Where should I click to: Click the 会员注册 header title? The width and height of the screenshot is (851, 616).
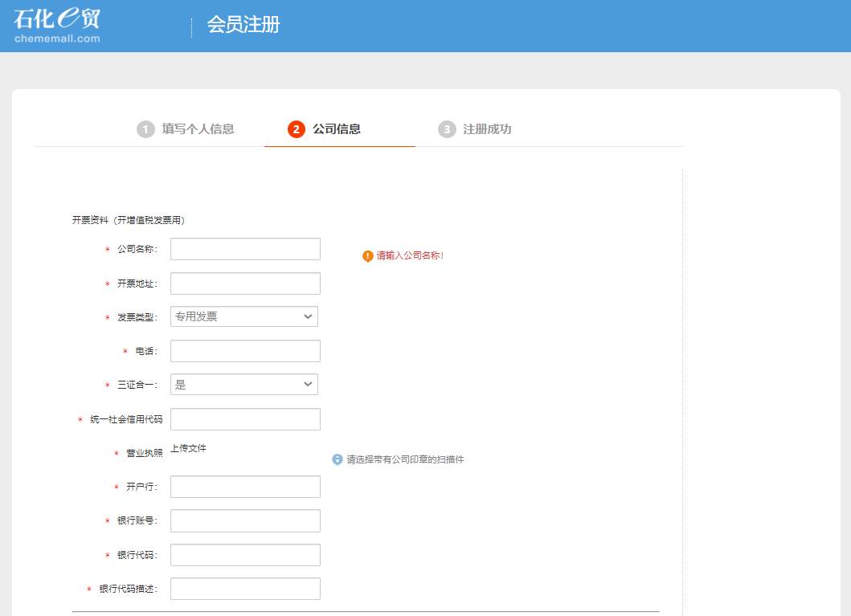pos(243,25)
